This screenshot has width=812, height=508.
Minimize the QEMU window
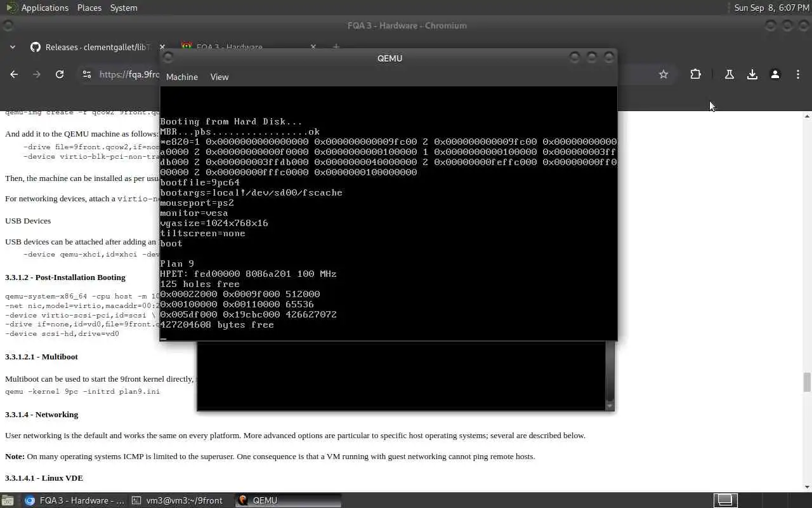pos(575,58)
